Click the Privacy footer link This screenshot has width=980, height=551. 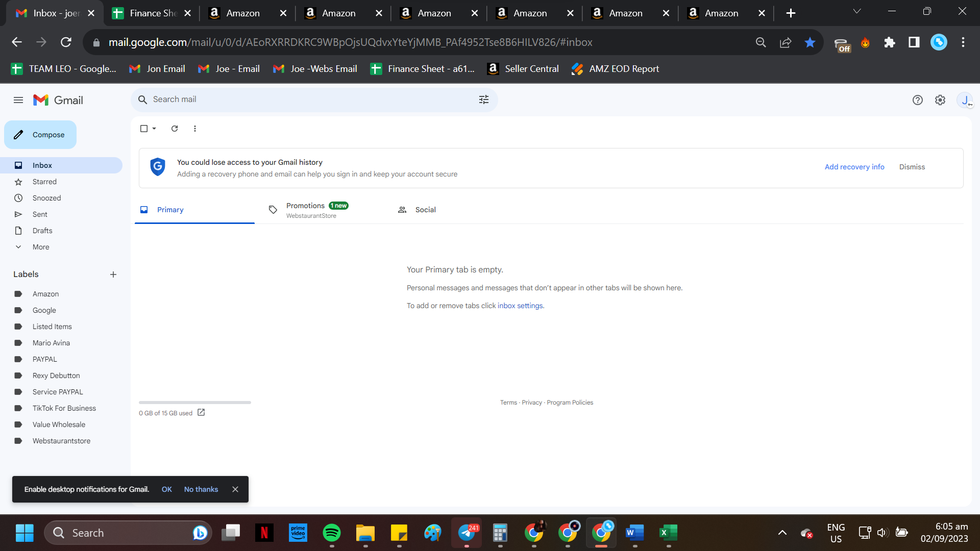(532, 403)
